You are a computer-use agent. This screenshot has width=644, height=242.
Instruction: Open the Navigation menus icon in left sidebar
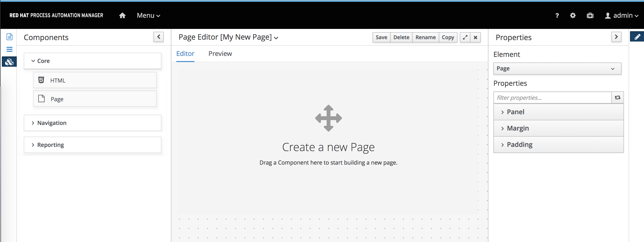[x=9, y=49]
